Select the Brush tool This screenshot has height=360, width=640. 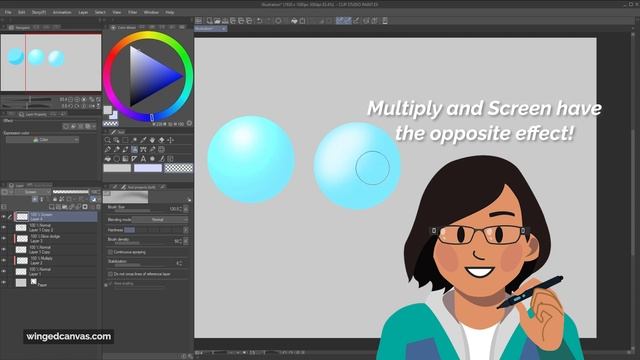point(126,149)
